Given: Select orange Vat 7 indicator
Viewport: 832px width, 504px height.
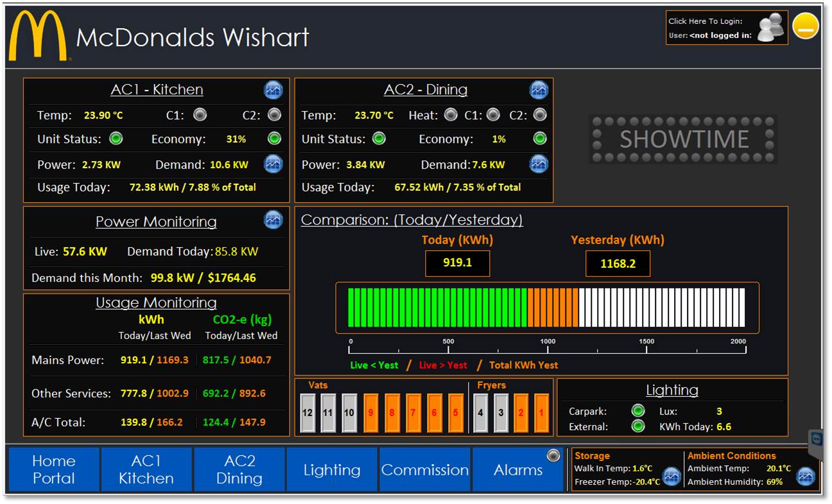Looking at the screenshot, I should 413,413.
